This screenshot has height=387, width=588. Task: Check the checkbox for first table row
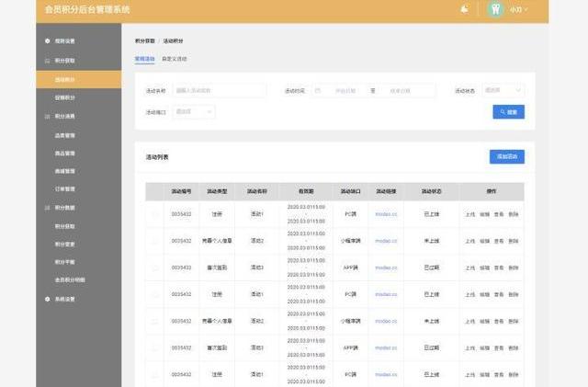tap(154, 214)
